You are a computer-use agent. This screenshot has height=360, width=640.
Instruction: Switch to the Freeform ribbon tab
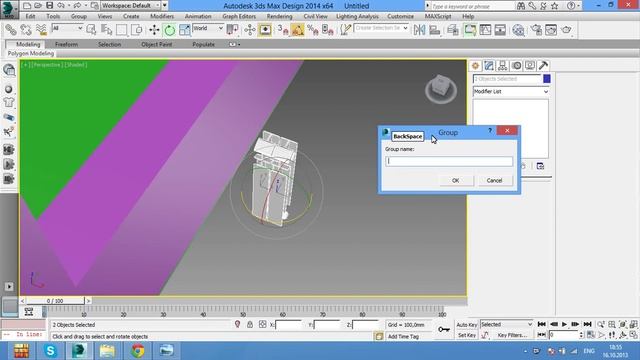coord(66,44)
